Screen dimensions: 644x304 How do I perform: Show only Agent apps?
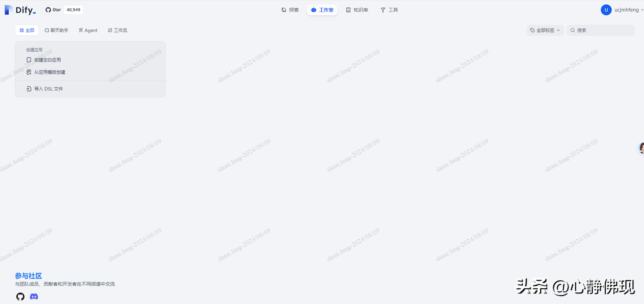click(x=88, y=30)
